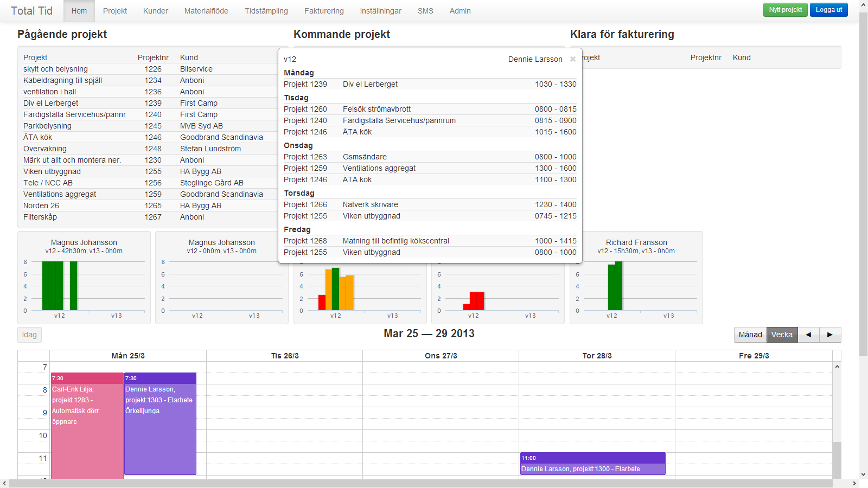Screen dimensions: 868x488
Task: Open Dennie Larsson Thursday 11:00 event
Action: pyautogui.click(x=592, y=464)
